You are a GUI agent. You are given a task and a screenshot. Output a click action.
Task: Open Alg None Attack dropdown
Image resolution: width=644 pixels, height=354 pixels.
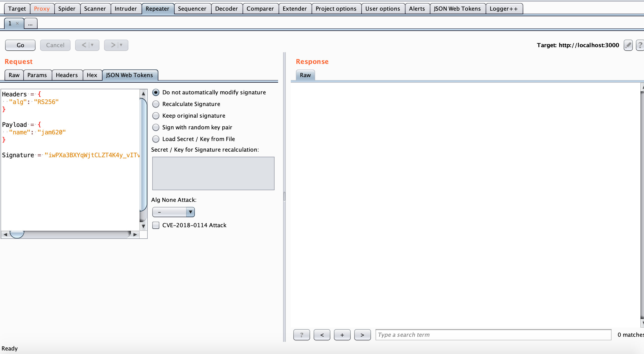[174, 212]
